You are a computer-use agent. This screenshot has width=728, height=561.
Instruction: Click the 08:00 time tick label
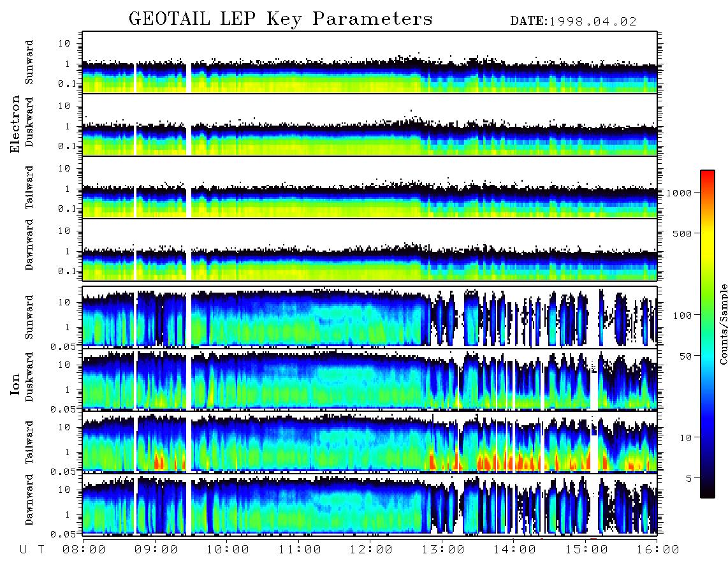click(x=84, y=550)
